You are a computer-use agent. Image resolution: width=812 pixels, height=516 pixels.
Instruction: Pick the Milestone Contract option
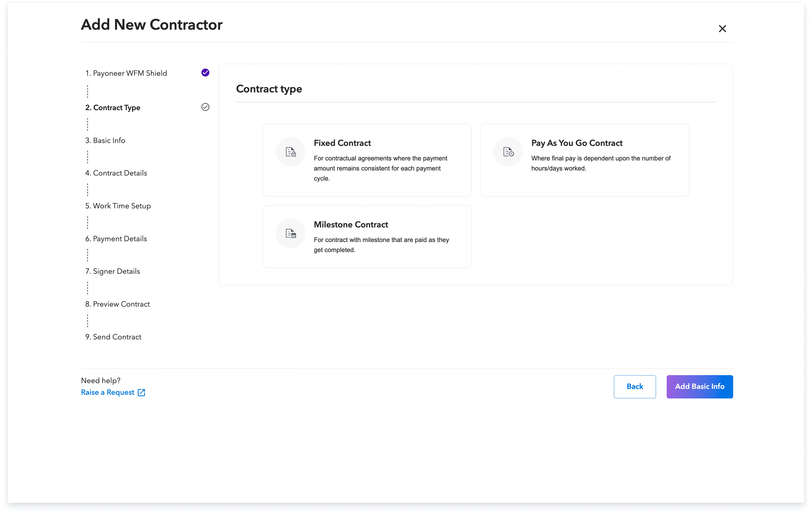coord(367,236)
